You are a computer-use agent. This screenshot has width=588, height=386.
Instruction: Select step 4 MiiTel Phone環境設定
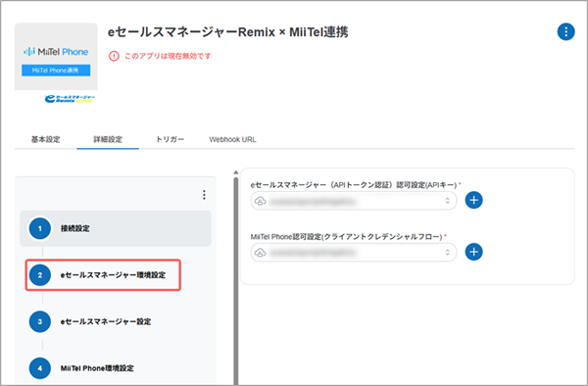[116, 368]
